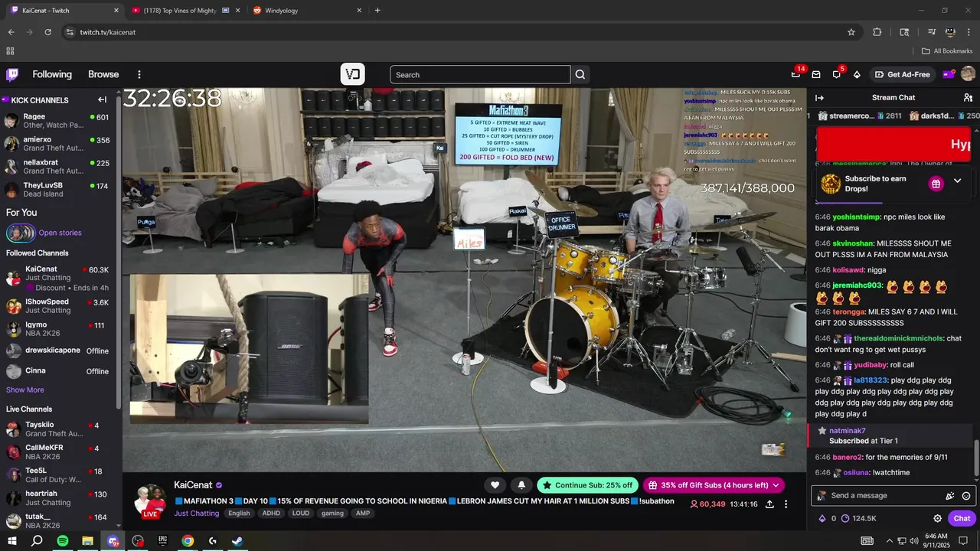Open the Following page
This screenshot has width=980, height=551.
click(52, 74)
